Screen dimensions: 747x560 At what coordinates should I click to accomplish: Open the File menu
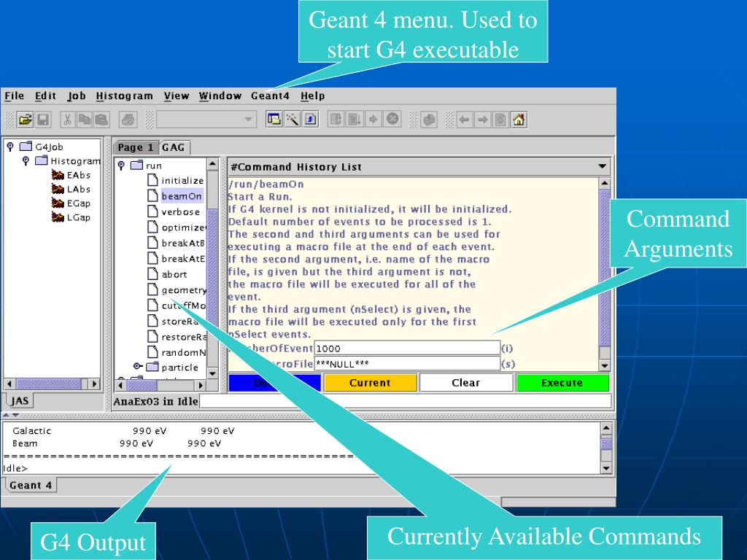point(15,96)
